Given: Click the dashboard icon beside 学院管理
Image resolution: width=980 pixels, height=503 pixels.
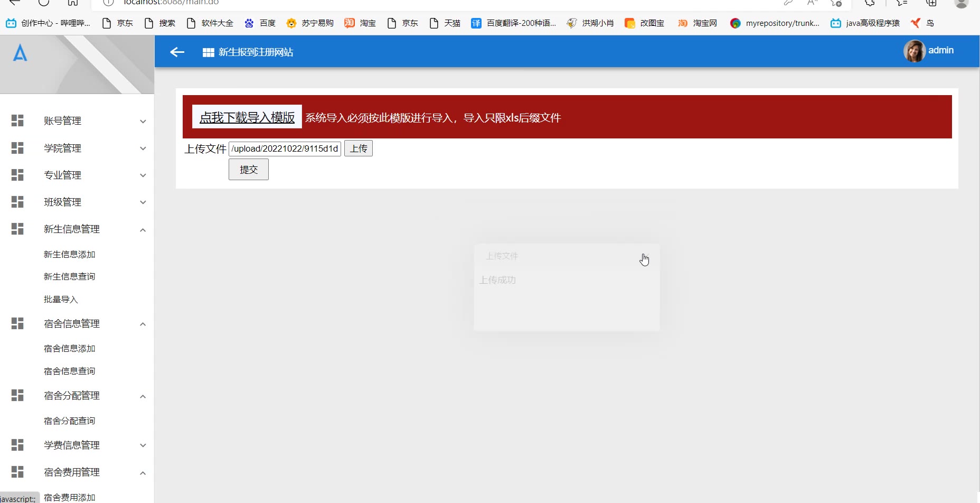Looking at the screenshot, I should tap(17, 148).
